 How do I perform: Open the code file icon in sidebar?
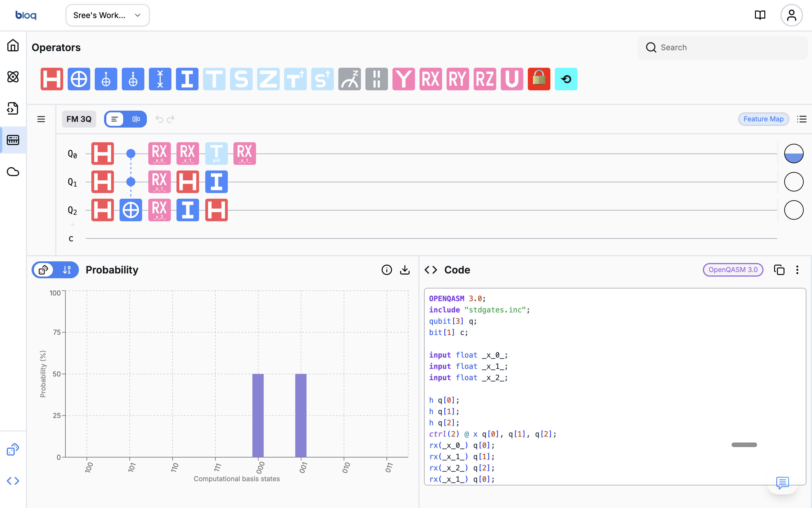pyautogui.click(x=13, y=109)
